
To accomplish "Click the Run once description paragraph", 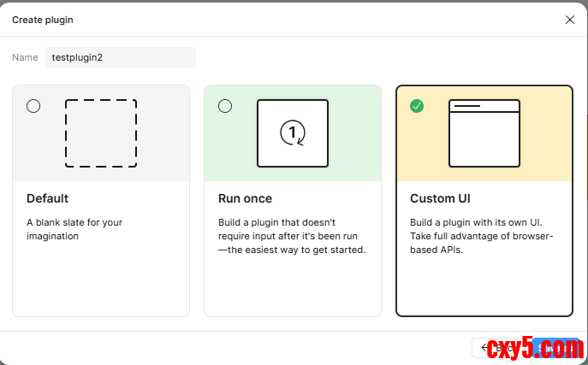I will [x=292, y=236].
